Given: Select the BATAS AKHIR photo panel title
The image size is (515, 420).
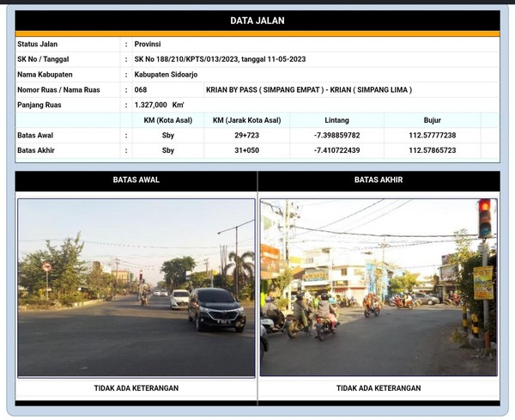Looking at the screenshot, I should coord(379,180).
